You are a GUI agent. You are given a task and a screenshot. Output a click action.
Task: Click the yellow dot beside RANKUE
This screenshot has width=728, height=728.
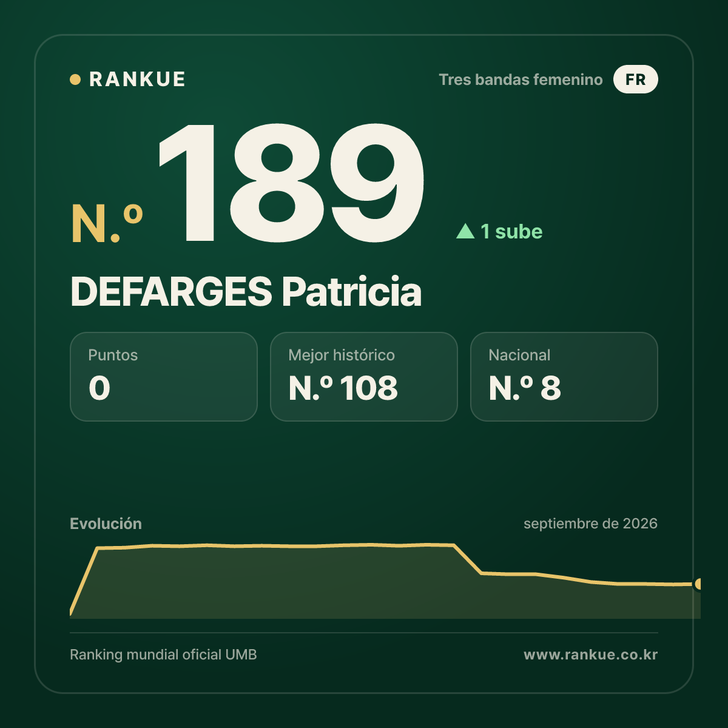point(75,79)
